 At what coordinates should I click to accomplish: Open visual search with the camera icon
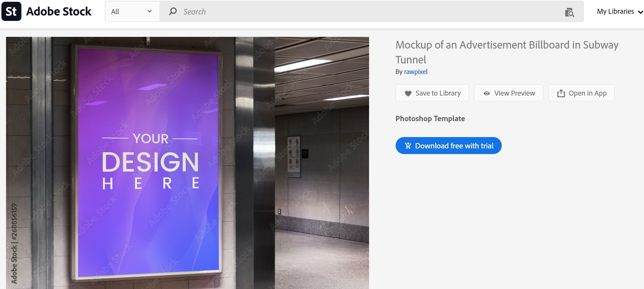(x=569, y=12)
